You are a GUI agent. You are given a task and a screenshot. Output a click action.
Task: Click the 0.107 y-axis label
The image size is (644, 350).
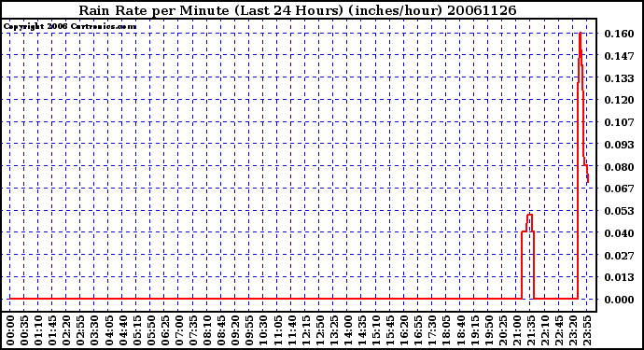(619, 122)
